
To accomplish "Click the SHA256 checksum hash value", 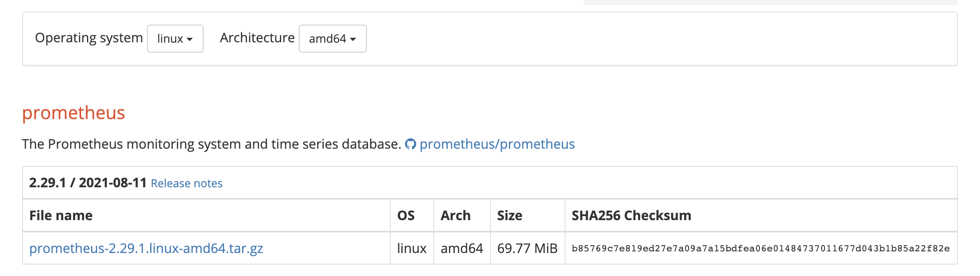I will (x=760, y=248).
